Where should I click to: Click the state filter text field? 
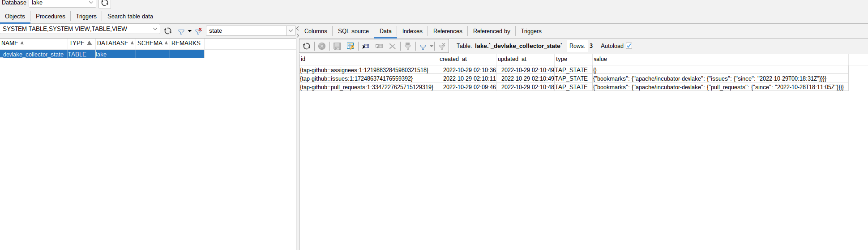(x=246, y=30)
